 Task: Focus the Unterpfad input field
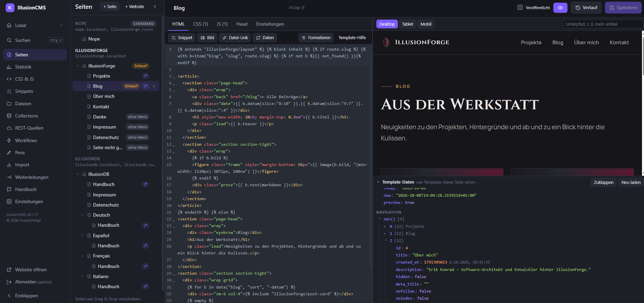[x=603, y=24]
